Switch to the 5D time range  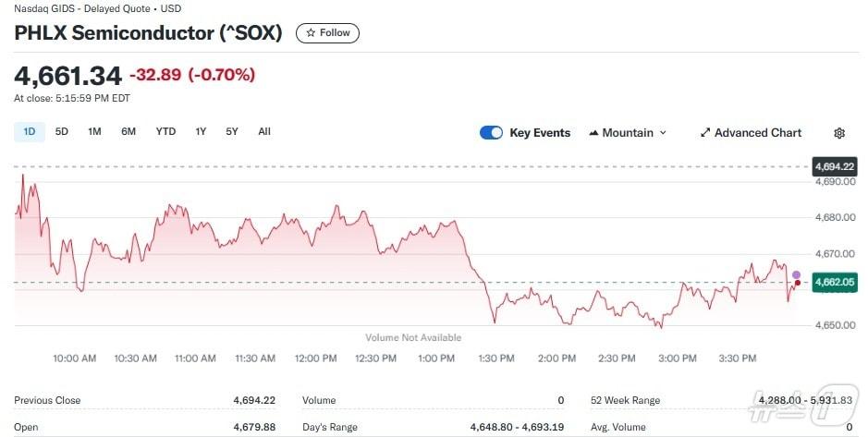tap(62, 132)
